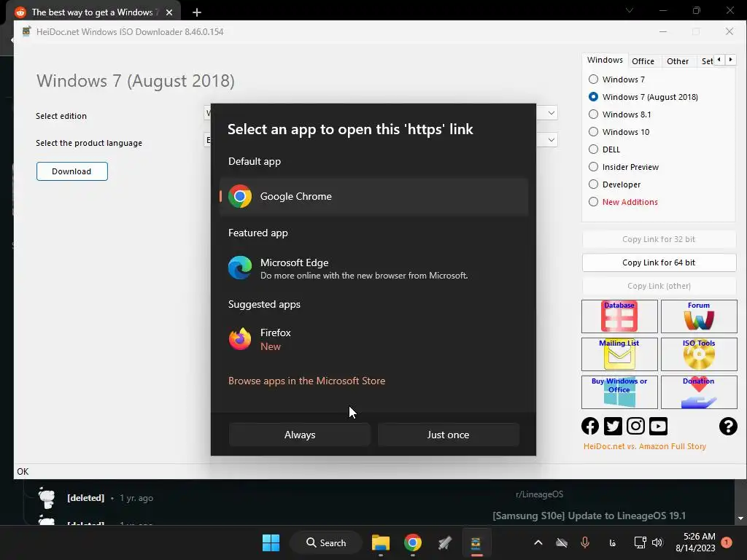The image size is (747, 560).
Task: Click the Download button
Action: pos(72,171)
